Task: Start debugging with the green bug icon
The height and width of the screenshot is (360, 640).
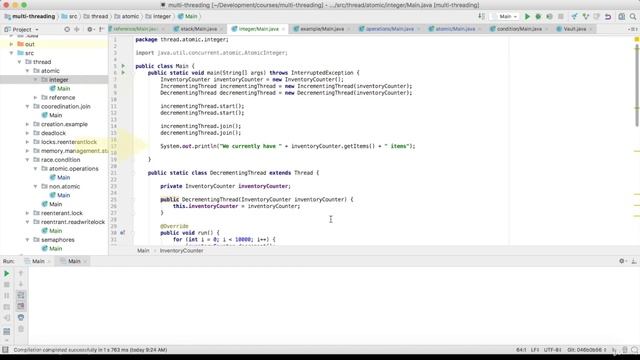Action: (x=538, y=17)
